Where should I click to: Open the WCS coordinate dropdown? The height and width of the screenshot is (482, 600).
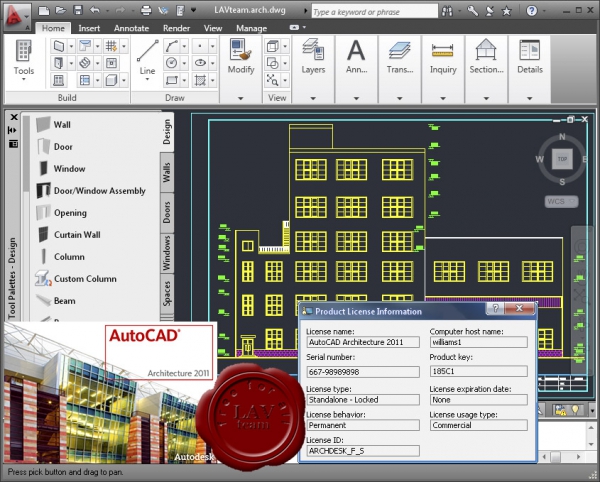point(561,201)
